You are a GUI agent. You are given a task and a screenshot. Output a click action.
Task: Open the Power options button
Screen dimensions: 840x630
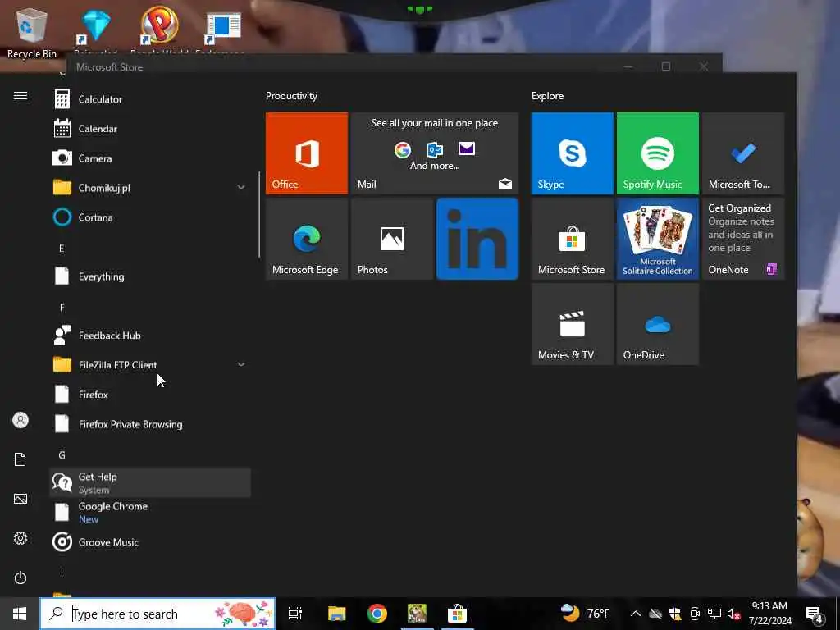click(x=21, y=577)
